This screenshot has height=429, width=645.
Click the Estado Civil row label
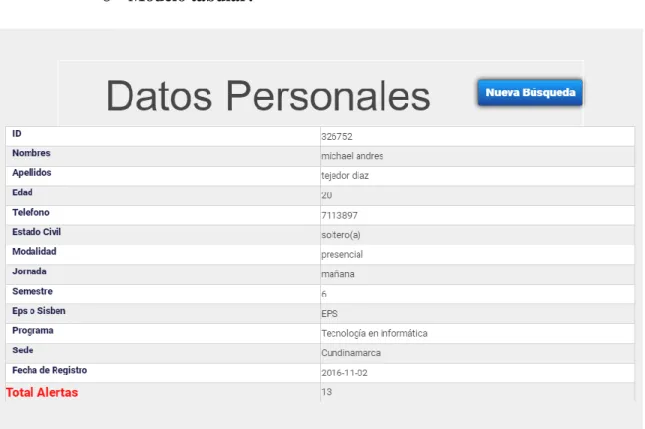coord(37,232)
